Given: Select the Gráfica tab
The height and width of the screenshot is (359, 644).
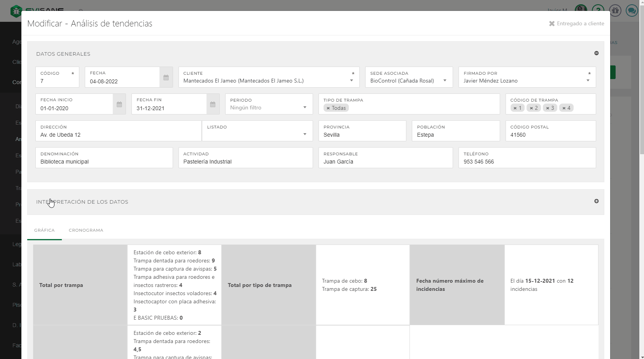Looking at the screenshot, I should click(44, 231).
